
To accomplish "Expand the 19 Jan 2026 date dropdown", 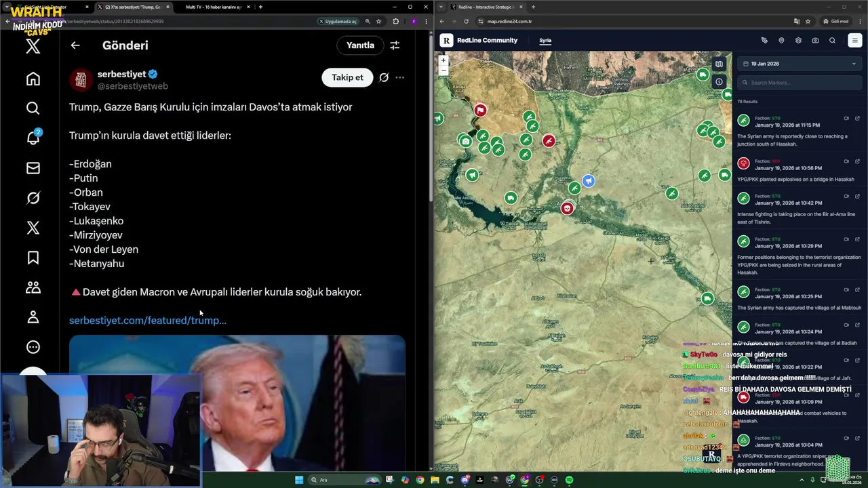I will pos(800,64).
